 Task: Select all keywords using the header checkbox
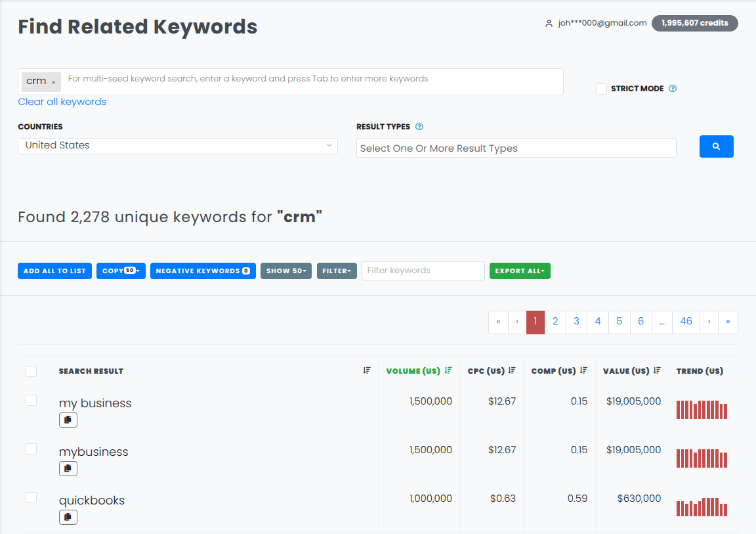click(x=31, y=371)
